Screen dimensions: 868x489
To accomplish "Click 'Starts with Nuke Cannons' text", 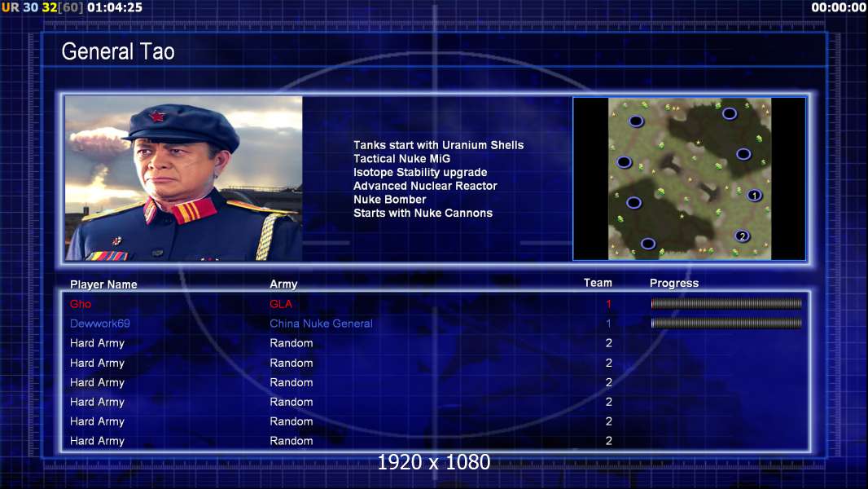I will 423,214.
